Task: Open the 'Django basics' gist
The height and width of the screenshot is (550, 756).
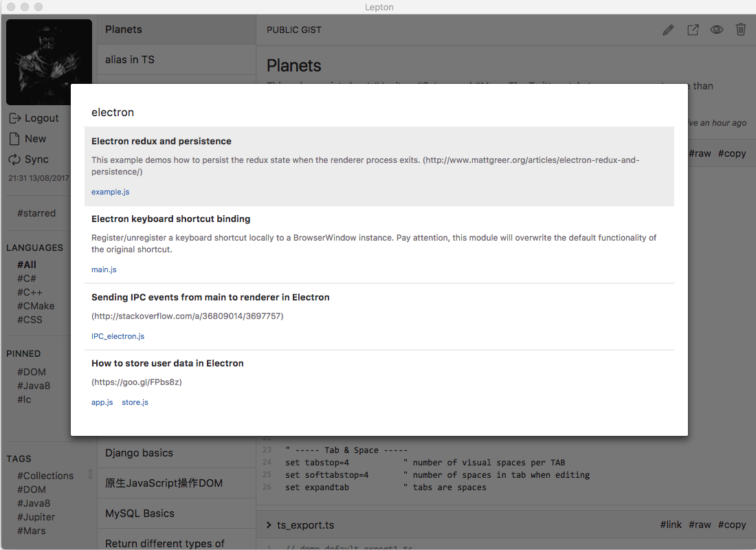Action: pyautogui.click(x=177, y=453)
